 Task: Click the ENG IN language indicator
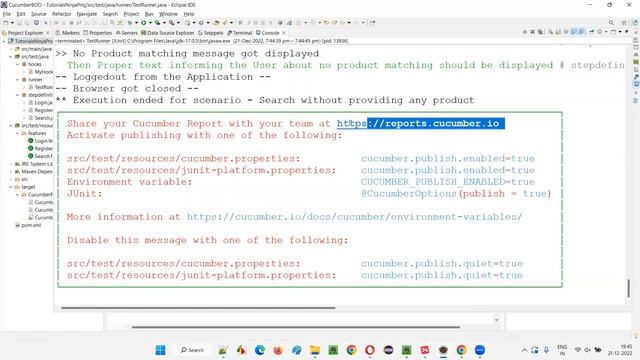click(562, 350)
